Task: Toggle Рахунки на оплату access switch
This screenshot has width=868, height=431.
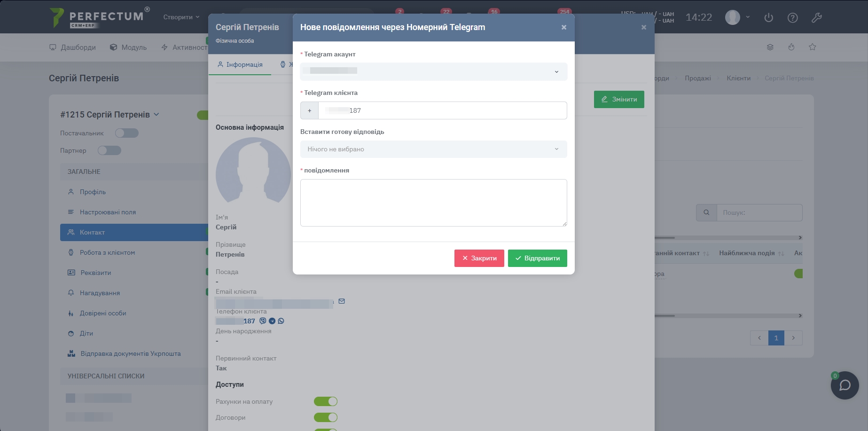Action: (326, 401)
